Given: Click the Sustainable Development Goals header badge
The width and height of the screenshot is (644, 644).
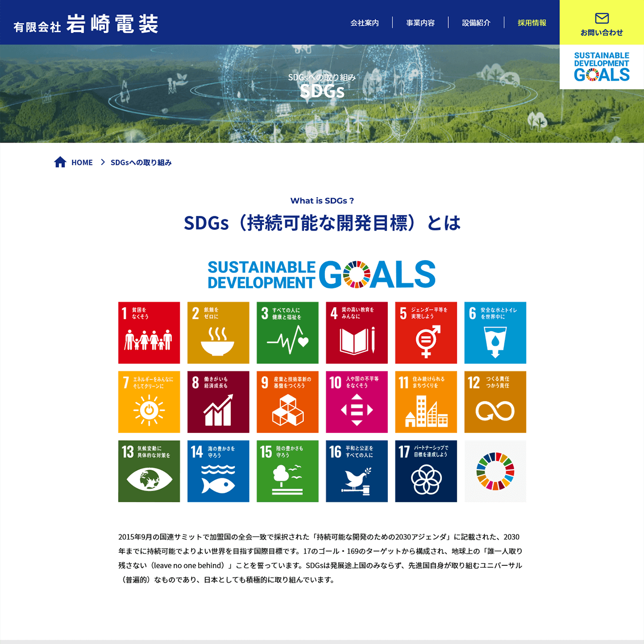Looking at the screenshot, I should 602,67.
